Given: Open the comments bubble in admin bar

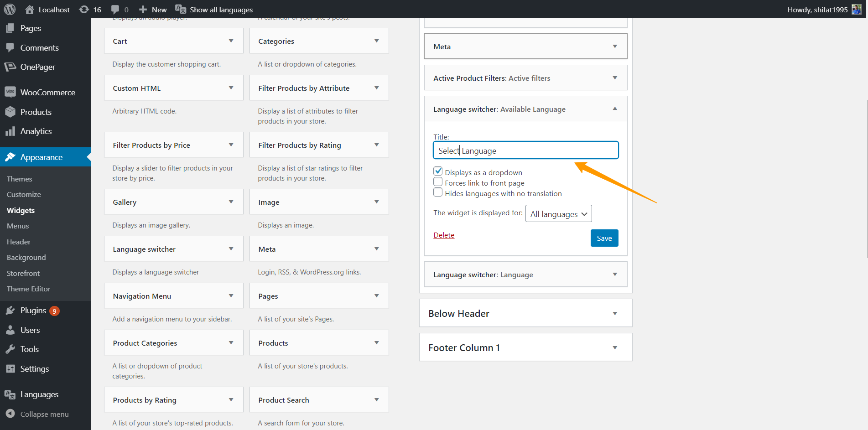Looking at the screenshot, I should point(115,10).
